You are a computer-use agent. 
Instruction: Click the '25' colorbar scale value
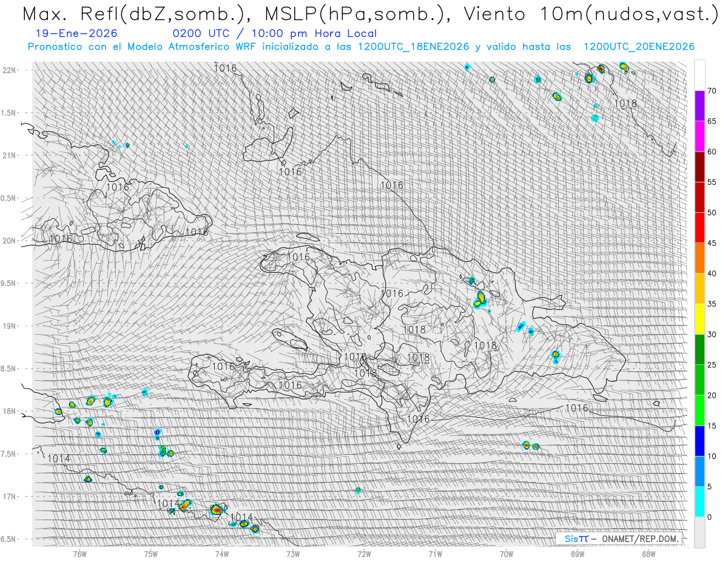click(712, 365)
